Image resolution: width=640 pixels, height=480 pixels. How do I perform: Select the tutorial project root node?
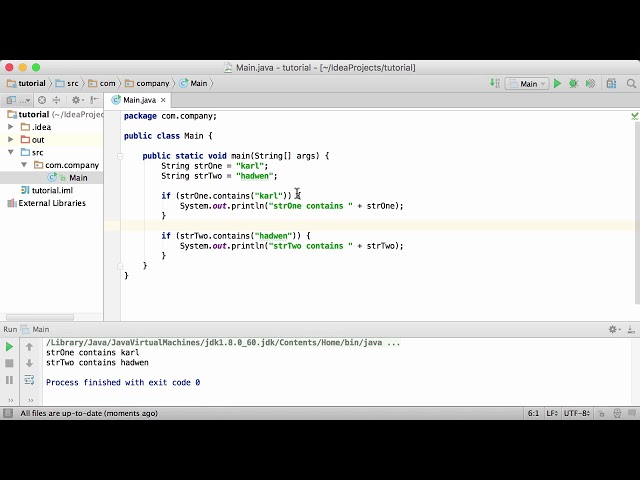[51, 115]
